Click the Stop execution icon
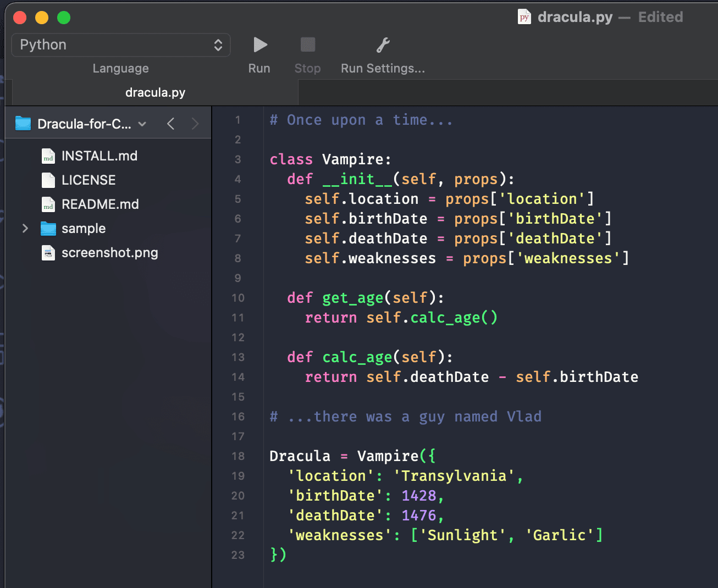This screenshot has width=718, height=588. click(307, 45)
